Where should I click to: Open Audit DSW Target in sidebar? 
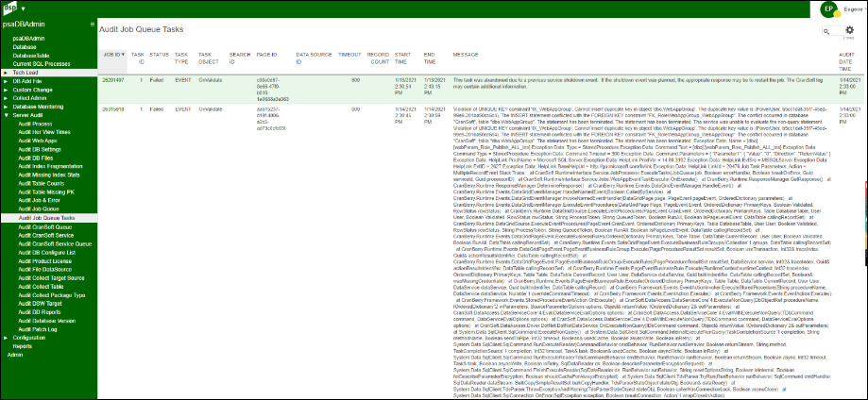coord(40,304)
